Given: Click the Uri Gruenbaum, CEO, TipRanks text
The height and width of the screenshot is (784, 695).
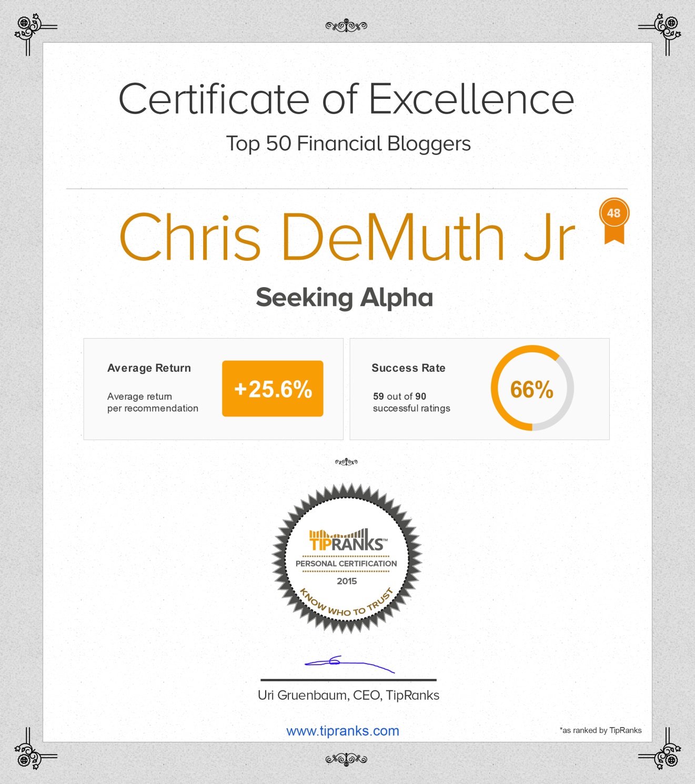Looking at the screenshot, I should pos(348,695).
